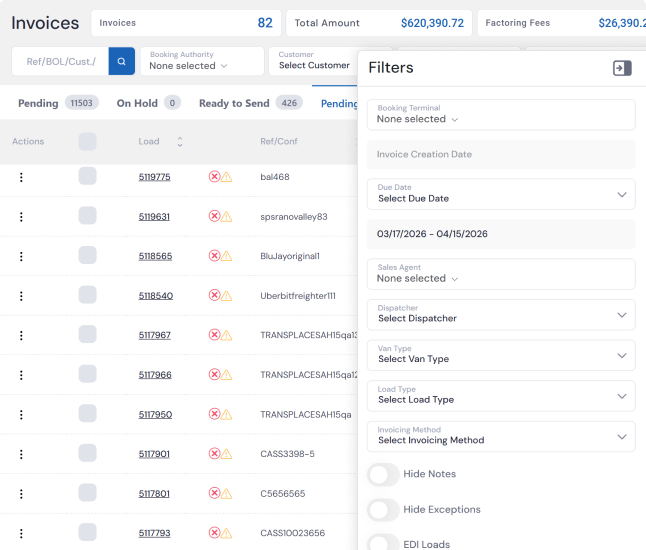
Task: Open load link 5117793
Action: (154, 533)
